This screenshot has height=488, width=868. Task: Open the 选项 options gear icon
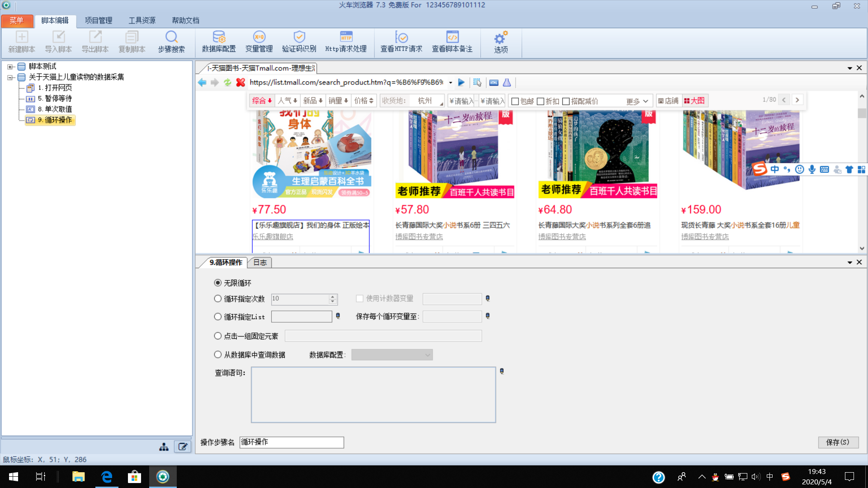point(500,42)
